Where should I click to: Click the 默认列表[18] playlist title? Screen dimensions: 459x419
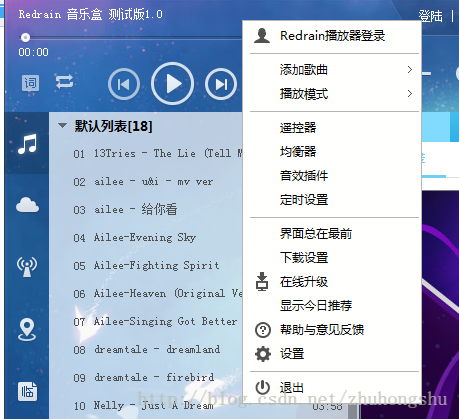(113, 126)
